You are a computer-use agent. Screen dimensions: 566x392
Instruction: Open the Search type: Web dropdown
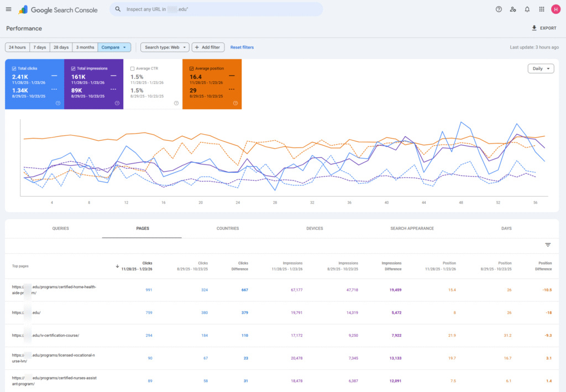pos(165,47)
